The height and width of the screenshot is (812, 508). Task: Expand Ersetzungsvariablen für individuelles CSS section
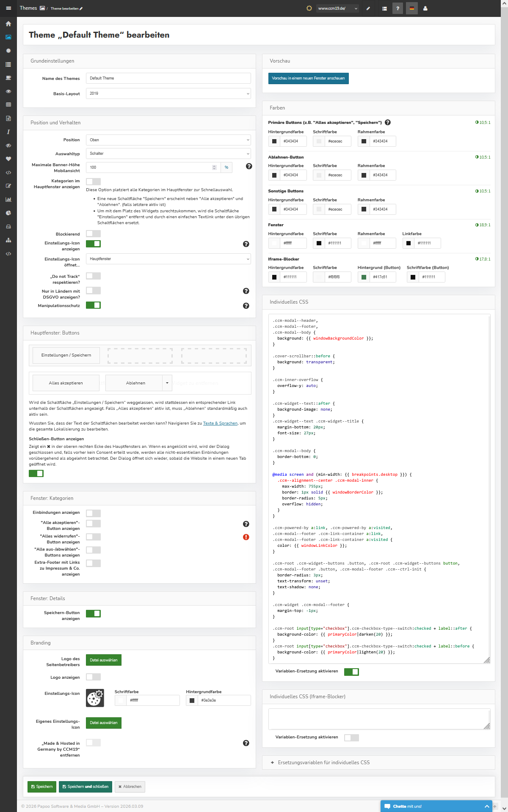click(323, 763)
